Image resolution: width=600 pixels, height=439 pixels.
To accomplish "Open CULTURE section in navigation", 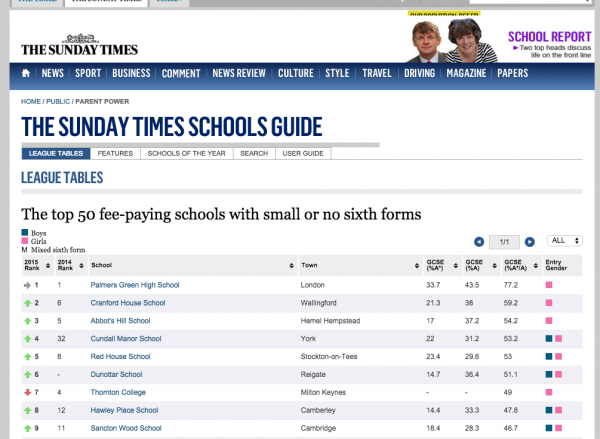I will [296, 73].
